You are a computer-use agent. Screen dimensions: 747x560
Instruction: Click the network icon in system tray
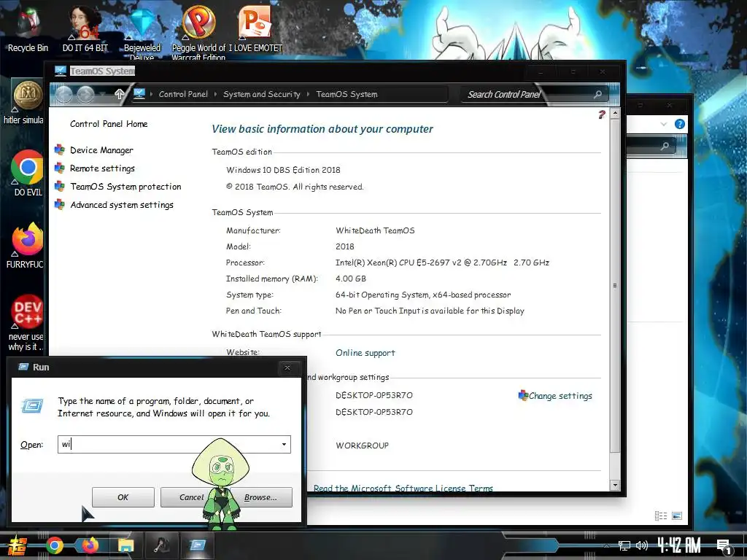pyautogui.click(x=624, y=545)
